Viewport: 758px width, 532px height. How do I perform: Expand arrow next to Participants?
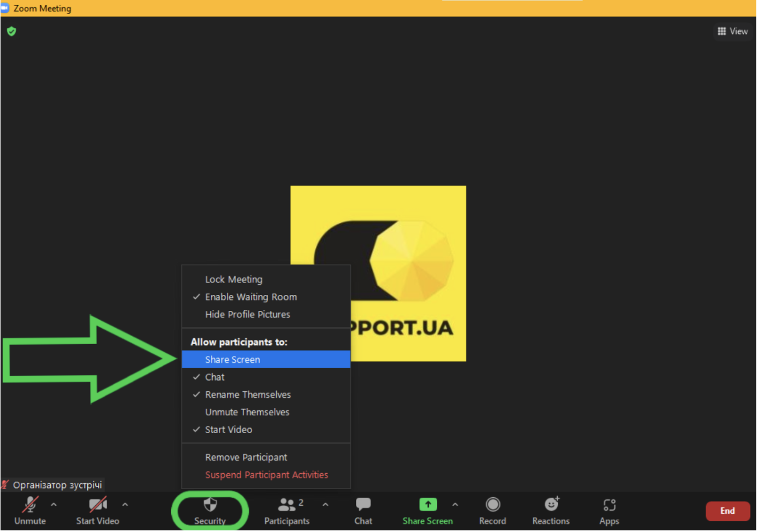[x=325, y=505]
